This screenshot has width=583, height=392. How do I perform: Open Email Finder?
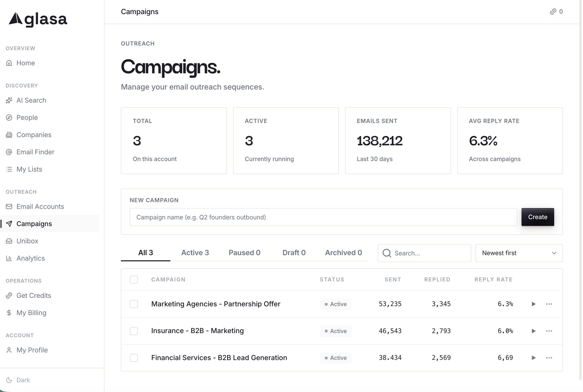pyautogui.click(x=50, y=152)
